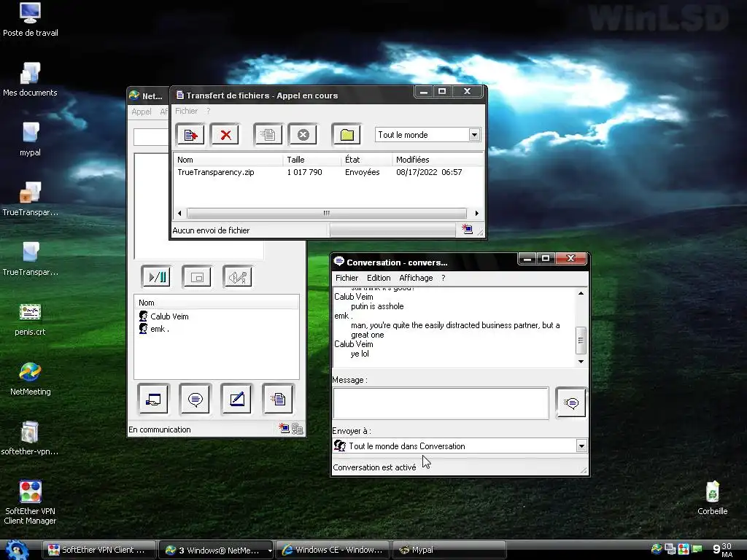Click the softether-vpn installer desktop icon

[x=30, y=438]
